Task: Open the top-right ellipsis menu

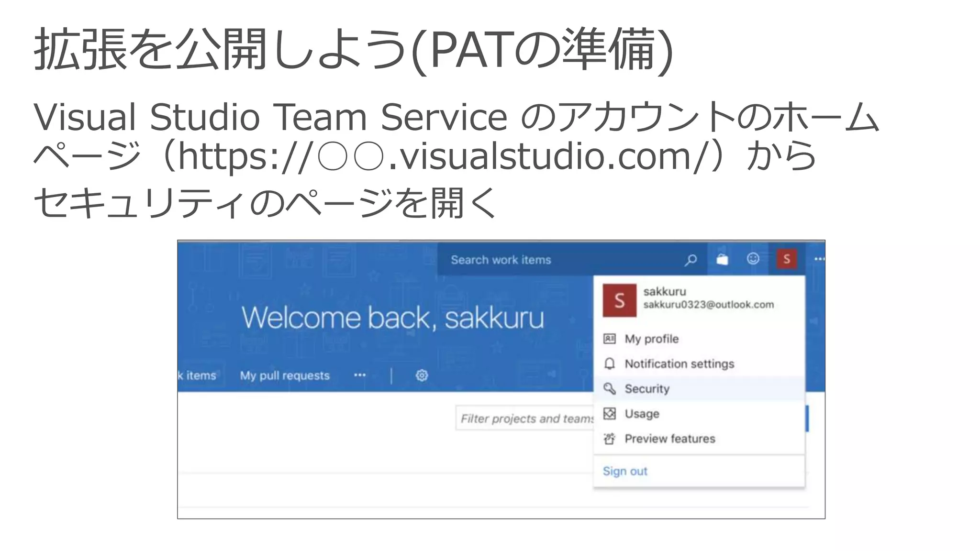Action: 819,259
